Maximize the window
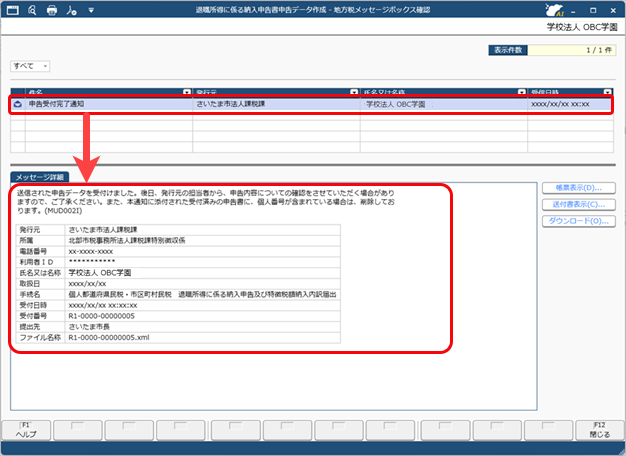The width and height of the screenshot is (626, 456). click(x=593, y=10)
